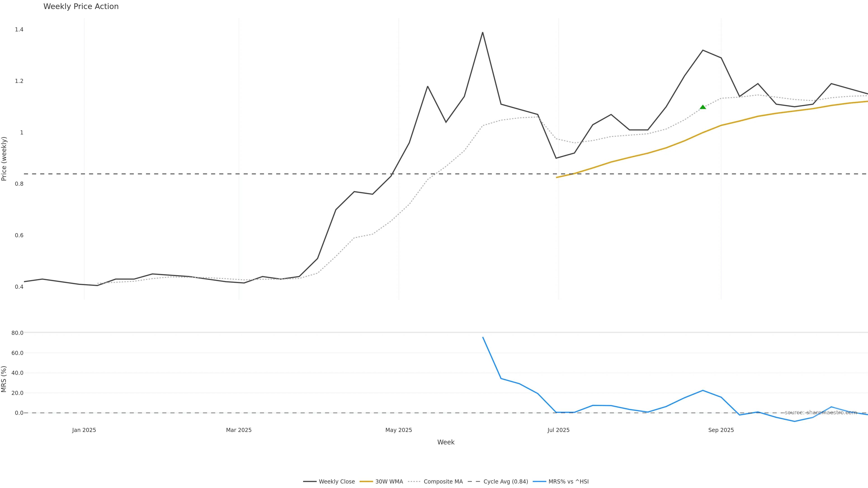The height and width of the screenshot is (488, 868).
Task: Click the green triangle signal marker
Action: (703, 107)
